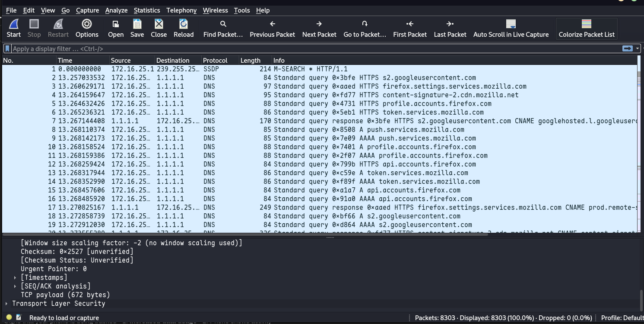Open capture file properties icon in status bar
This screenshot has width=644, height=324.
click(19, 318)
